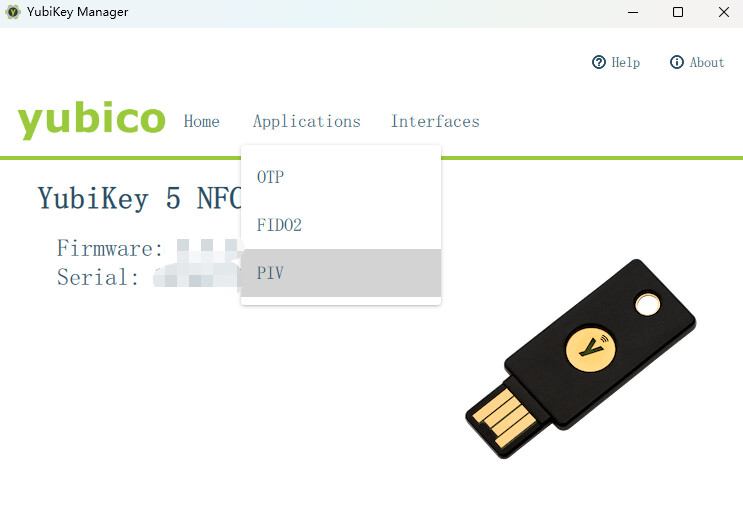The height and width of the screenshot is (513, 743).
Task: Open the Applications dropdown menu
Action: click(307, 121)
